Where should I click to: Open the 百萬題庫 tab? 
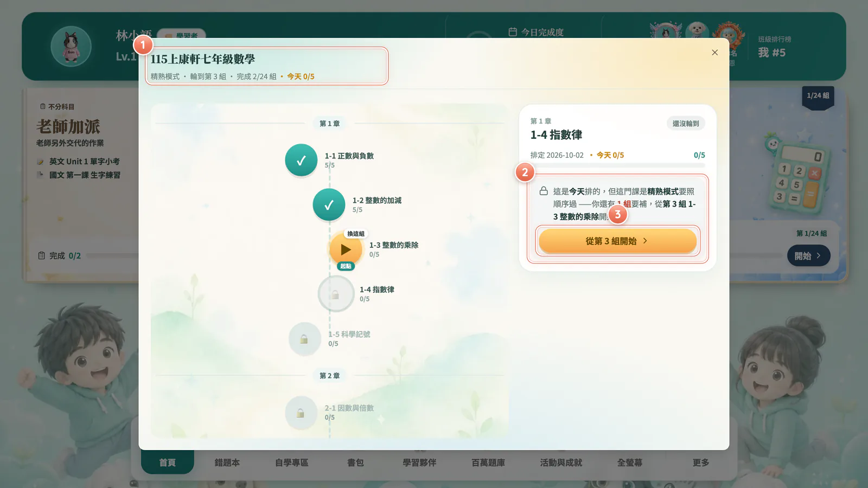pos(488,463)
